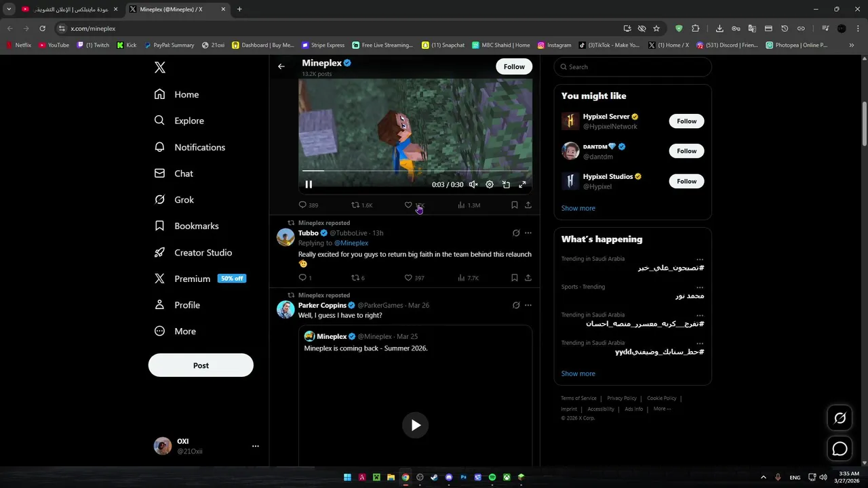Follow DanTDM
This screenshot has width=868, height=488.
(686, 151)
